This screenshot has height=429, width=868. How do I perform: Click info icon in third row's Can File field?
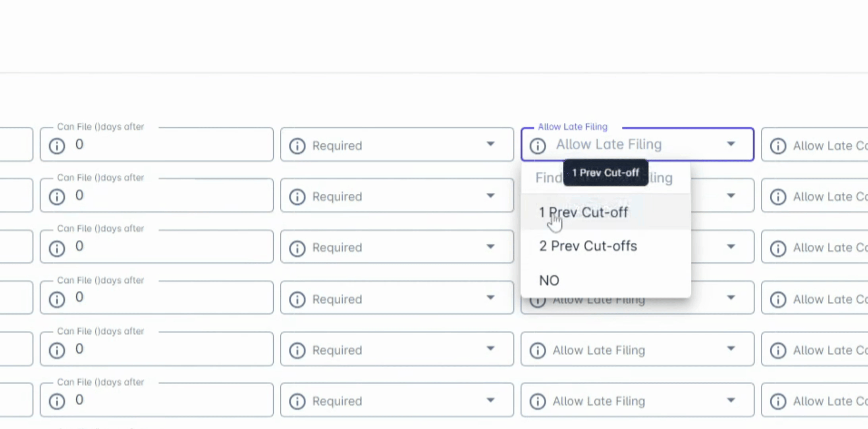coord(57,248)
